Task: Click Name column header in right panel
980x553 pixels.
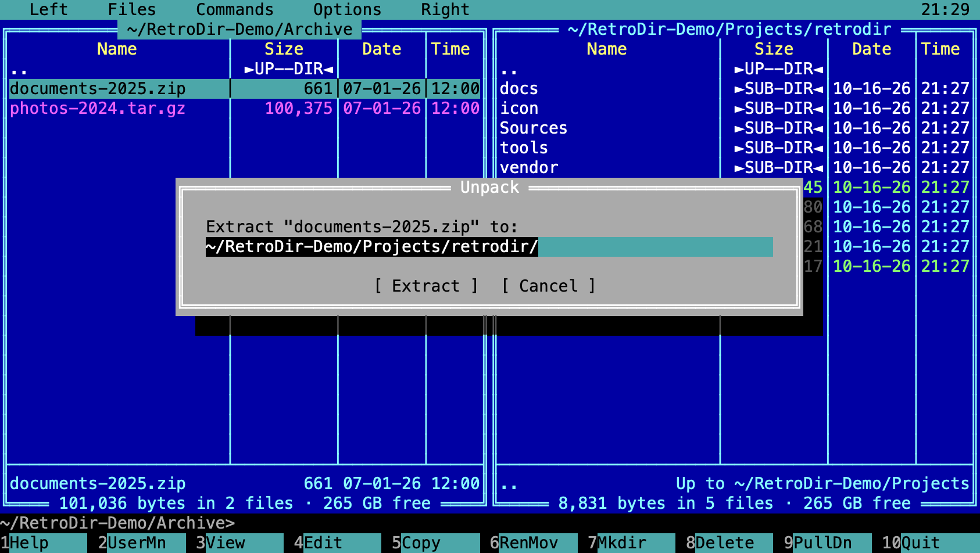Action: pos(607,49)
